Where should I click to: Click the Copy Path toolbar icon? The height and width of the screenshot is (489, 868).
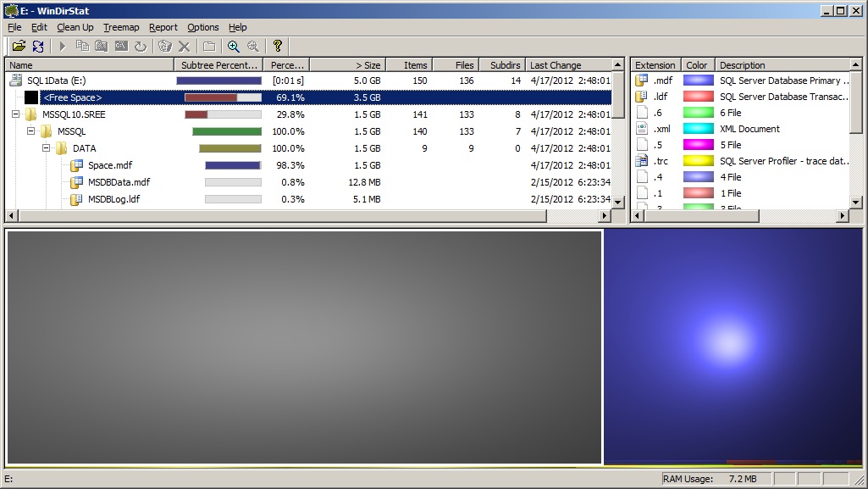pos(82,47)
